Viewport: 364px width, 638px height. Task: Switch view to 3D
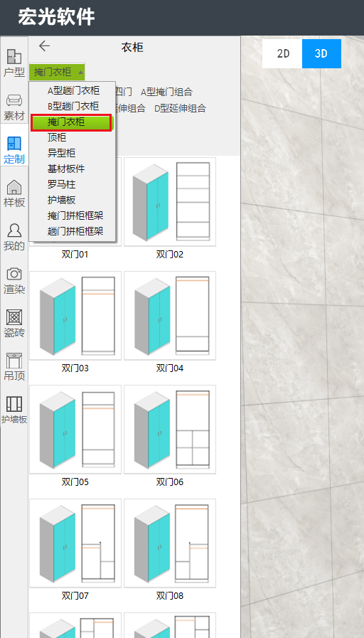point(321,53)
